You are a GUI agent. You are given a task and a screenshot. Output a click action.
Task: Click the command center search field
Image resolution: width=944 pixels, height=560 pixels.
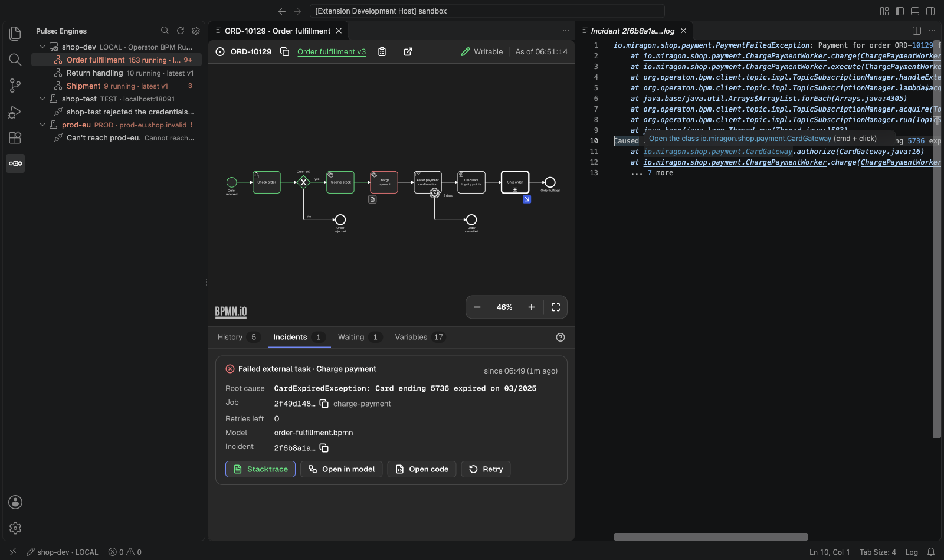[x=487, y=11]
